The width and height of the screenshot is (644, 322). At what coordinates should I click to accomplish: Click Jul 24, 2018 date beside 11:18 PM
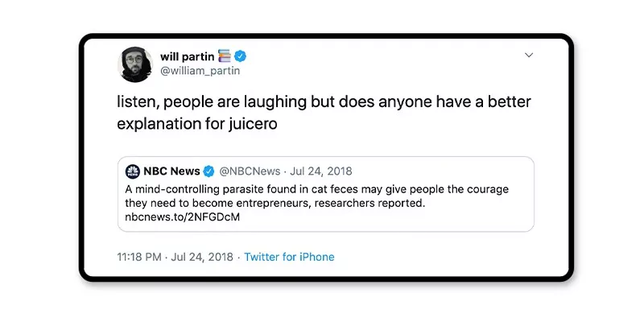199,257
